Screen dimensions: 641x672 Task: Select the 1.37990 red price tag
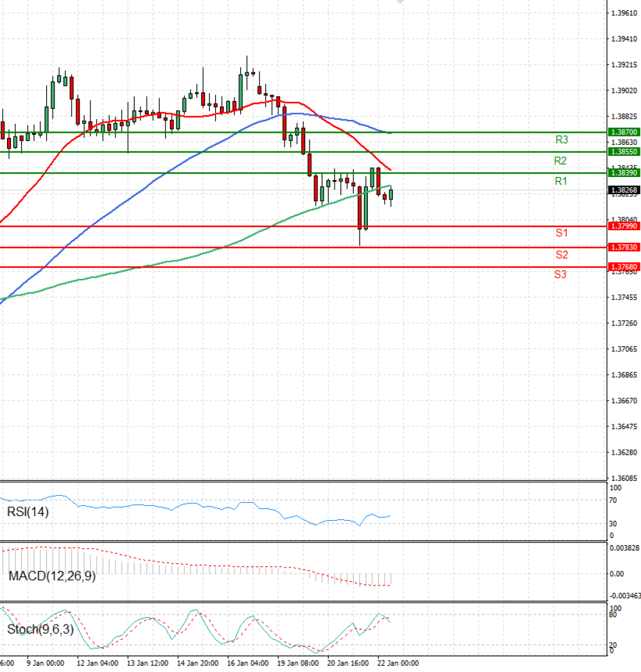coord(623,226)
